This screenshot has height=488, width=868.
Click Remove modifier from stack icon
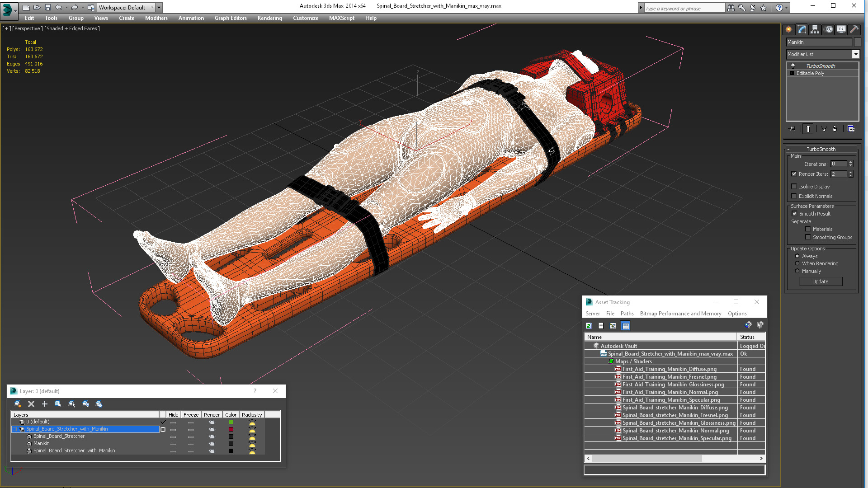[x=835, y=129]
